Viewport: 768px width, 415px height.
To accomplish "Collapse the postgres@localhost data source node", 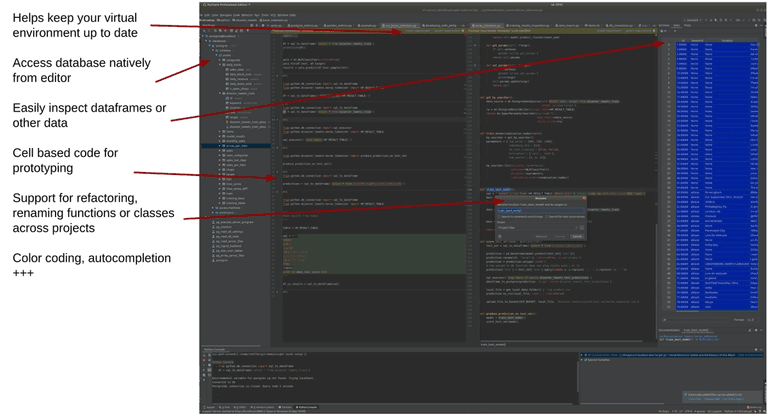I will click(x=203, y=36).
